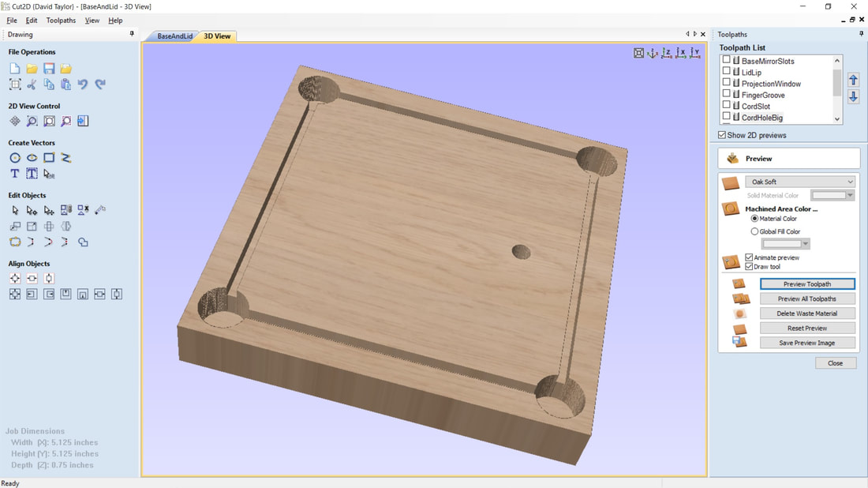Click the Save File icon
This screenshot has height=488, width=868.
click(49, 69)
